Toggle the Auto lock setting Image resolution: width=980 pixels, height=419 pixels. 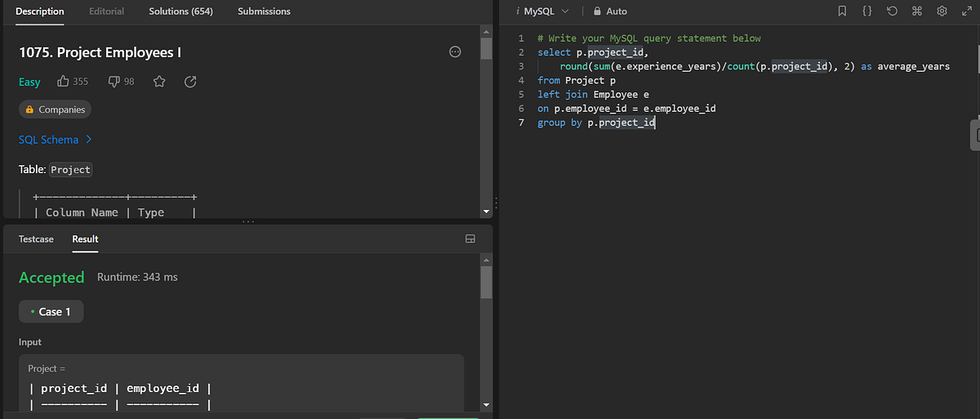point(610,11)
